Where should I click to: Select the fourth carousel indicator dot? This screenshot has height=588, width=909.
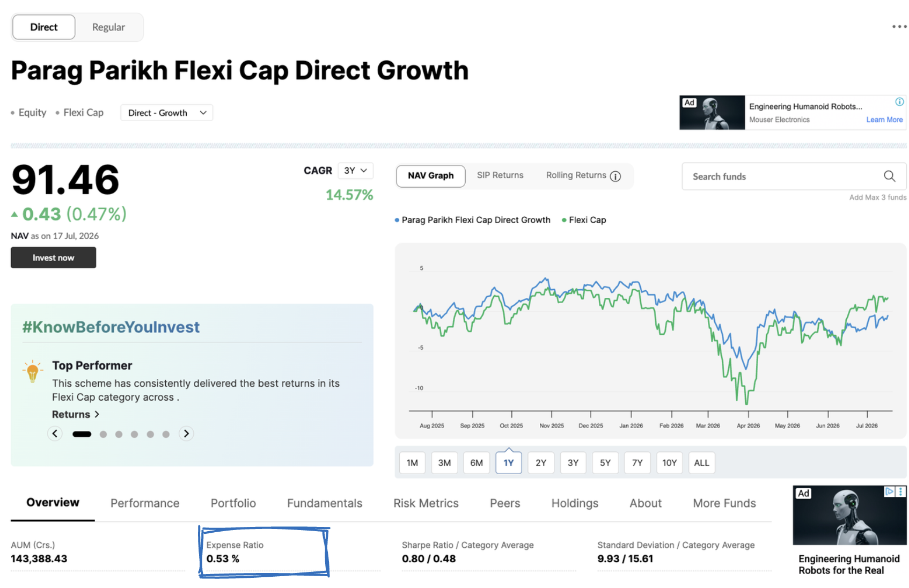pos(134,434)
